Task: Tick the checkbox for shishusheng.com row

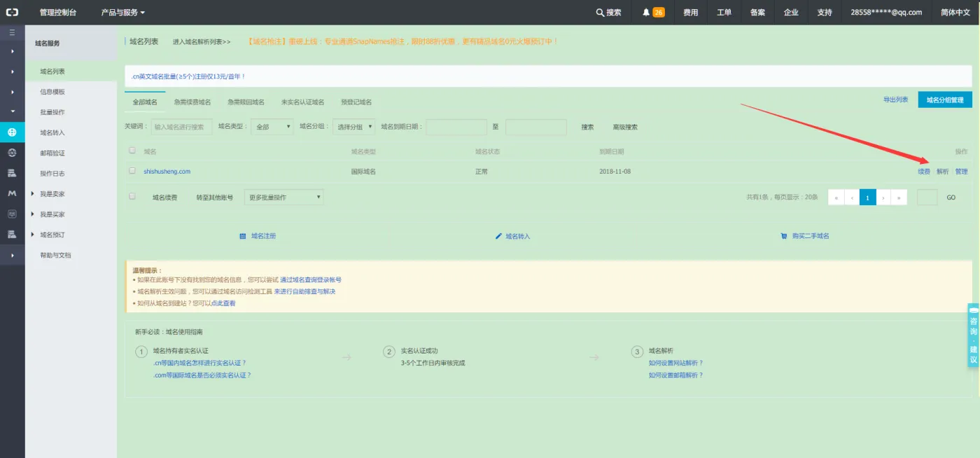Action: point(132,171)
